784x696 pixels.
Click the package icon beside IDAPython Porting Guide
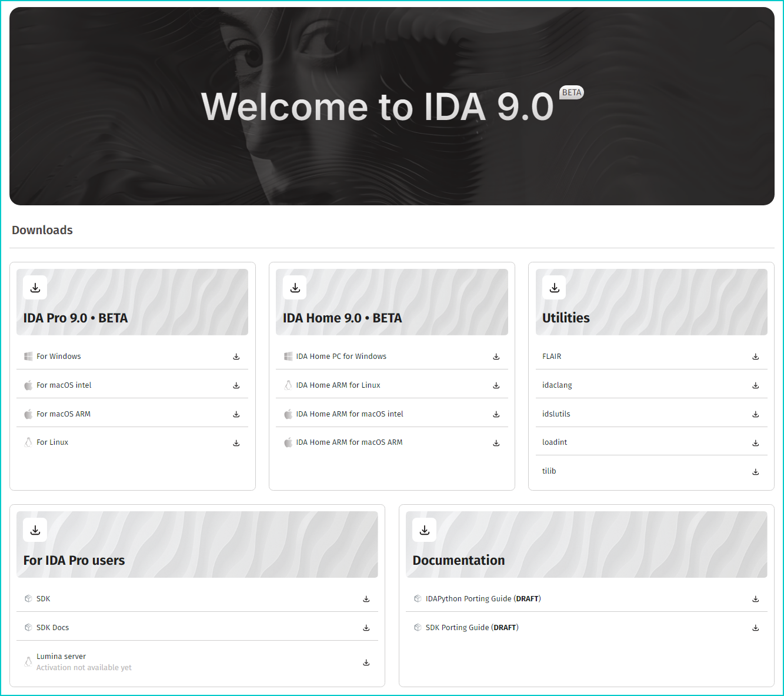418,599
